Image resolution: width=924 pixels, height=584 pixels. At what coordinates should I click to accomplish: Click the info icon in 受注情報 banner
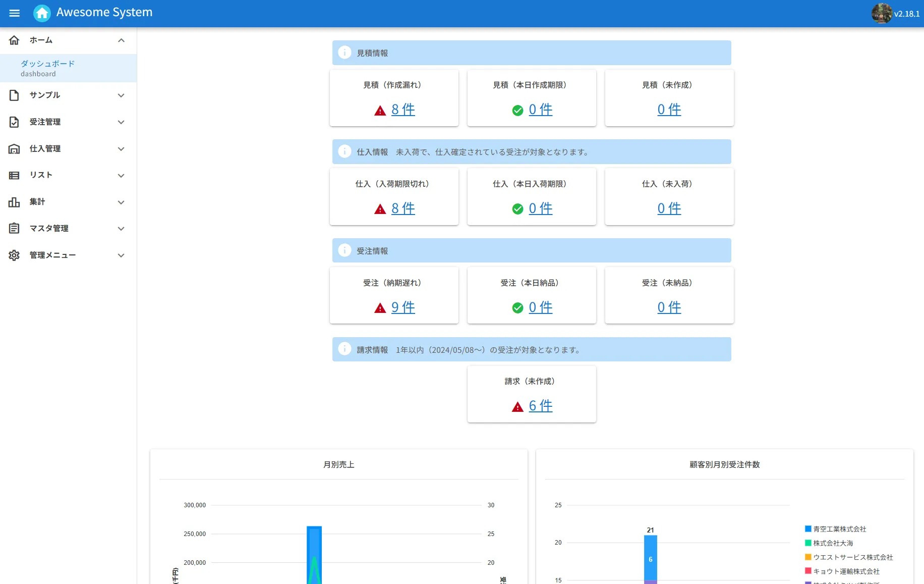coord(344,250)
